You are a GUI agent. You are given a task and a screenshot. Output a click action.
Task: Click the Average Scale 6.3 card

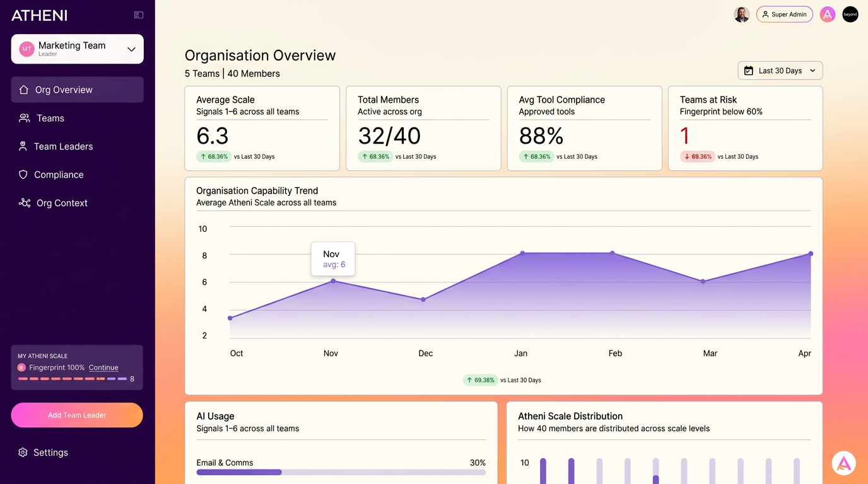pyautogui.click(x=262, y=129)
